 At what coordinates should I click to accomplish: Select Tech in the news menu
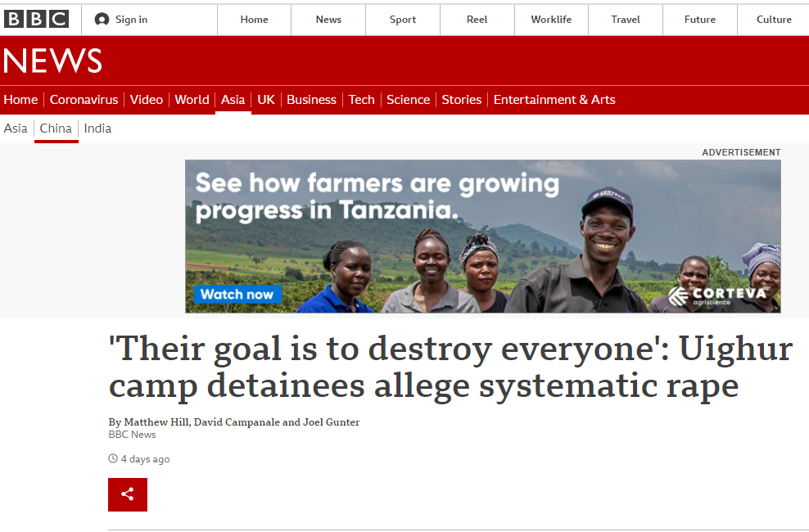click(361, 100)
